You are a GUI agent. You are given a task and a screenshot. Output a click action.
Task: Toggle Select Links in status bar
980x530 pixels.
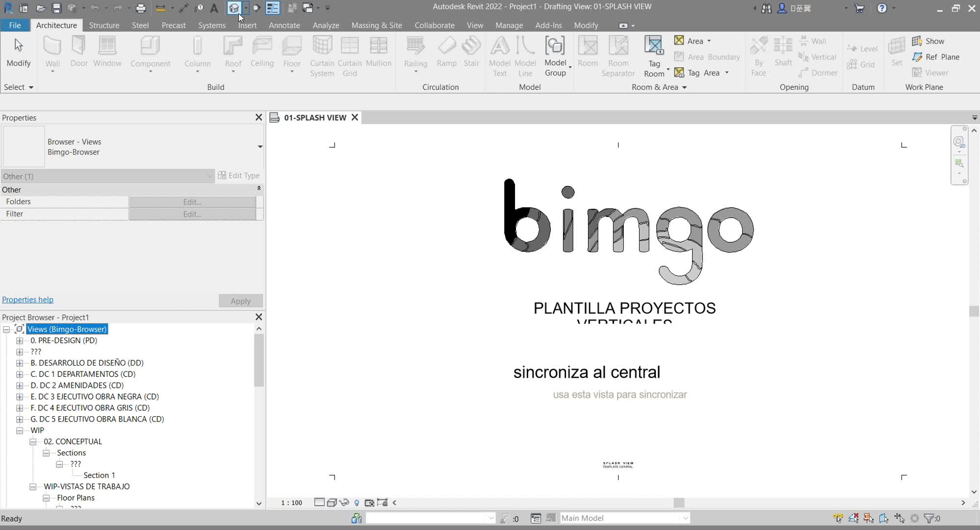838,518
